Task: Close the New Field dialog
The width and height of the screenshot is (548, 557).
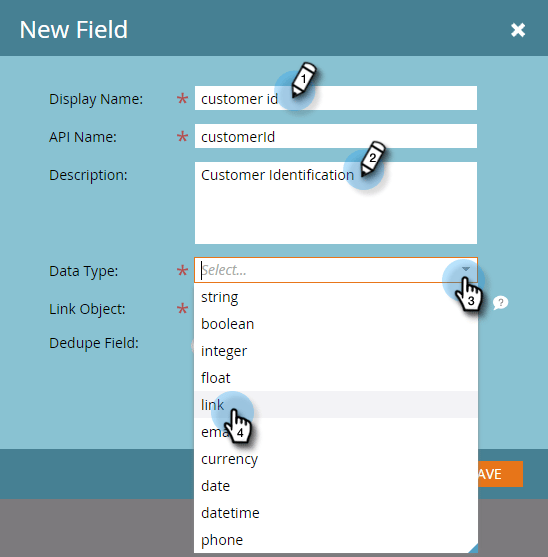Action: point(518,30)
